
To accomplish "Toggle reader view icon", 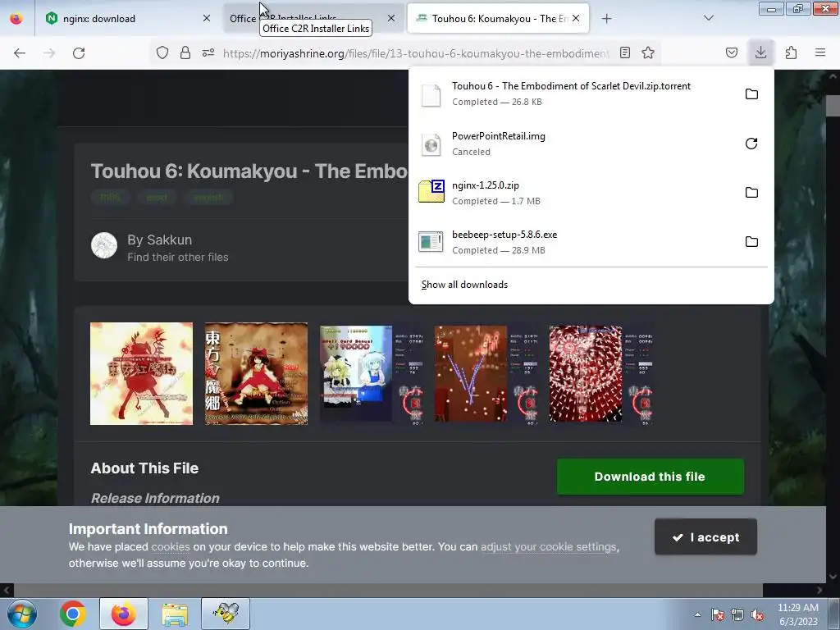I will [x=624, y=52].
